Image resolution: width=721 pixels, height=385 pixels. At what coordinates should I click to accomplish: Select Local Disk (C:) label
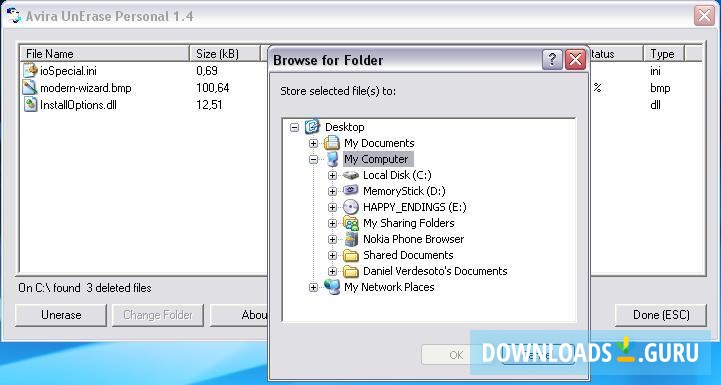coord(397,175)
